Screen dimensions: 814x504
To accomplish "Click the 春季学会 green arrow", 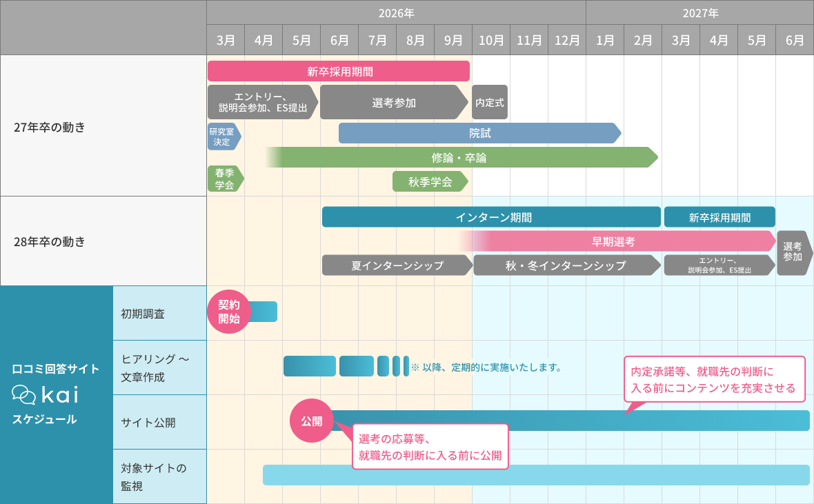I will (x=225, y=179).
